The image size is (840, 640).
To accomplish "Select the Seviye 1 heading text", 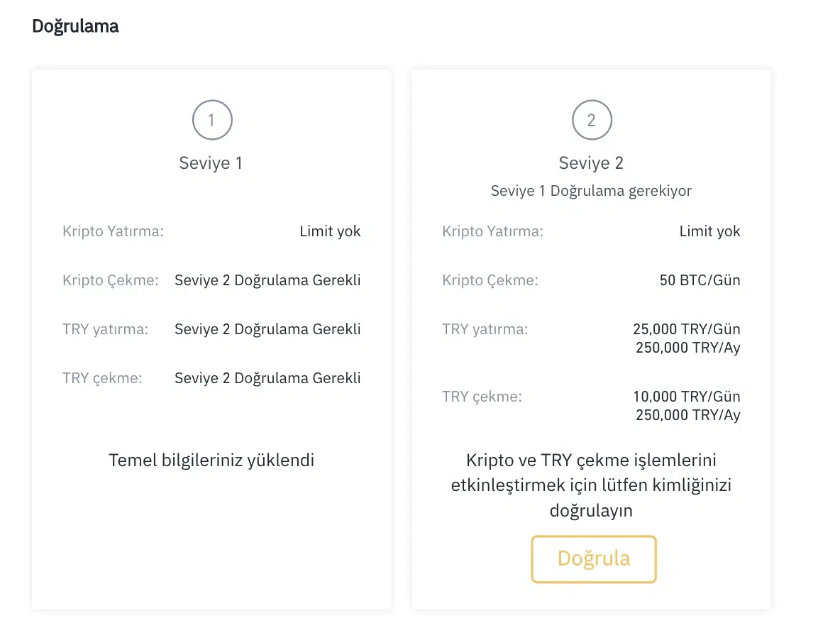I will pyautogui.click(x=211, y=163).
